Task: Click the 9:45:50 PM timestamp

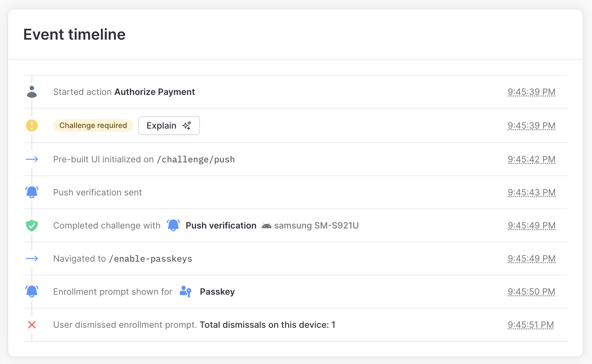Action: point(531,292)
